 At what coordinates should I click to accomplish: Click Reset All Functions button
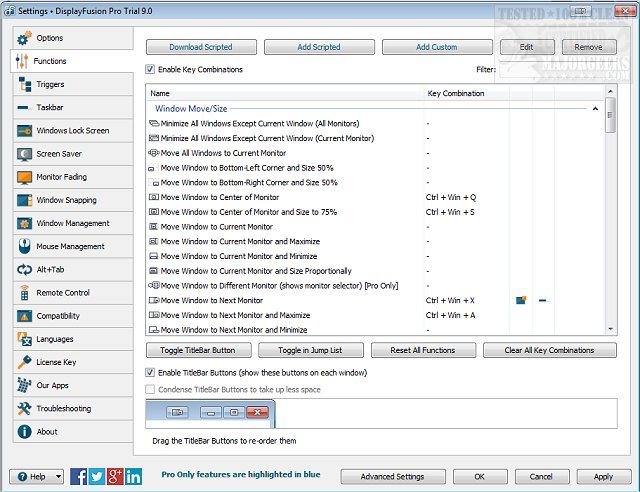pyautogui.click(x=423, y=350)
